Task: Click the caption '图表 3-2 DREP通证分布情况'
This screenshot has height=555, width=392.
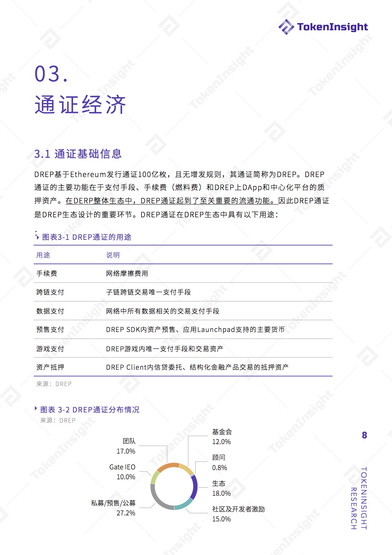Action: coord(90,410)
